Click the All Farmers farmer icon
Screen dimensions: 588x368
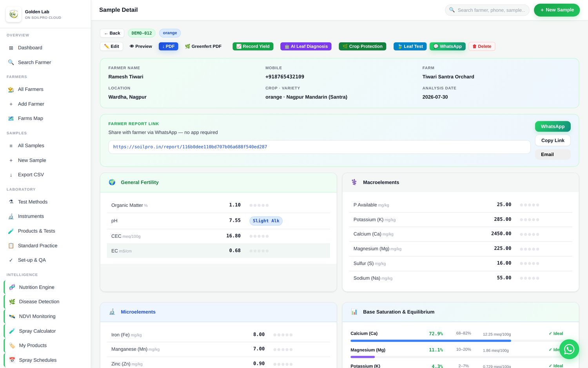pos(11,89)
